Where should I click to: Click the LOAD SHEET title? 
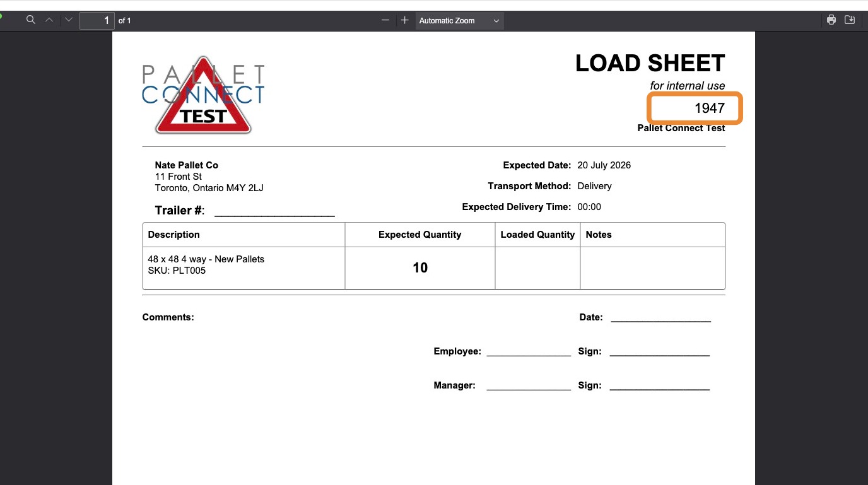[x=650, y=63]
